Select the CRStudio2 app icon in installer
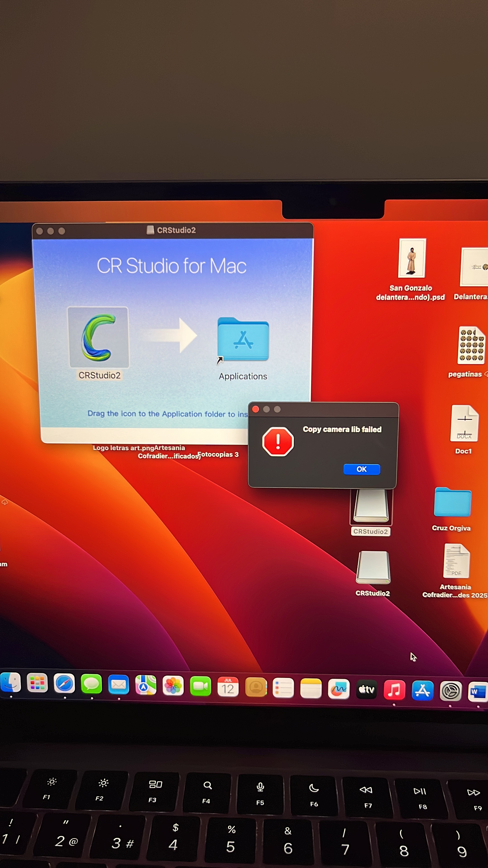The height and width of the screenshot is (868, 488). click(x=98, y=337)
